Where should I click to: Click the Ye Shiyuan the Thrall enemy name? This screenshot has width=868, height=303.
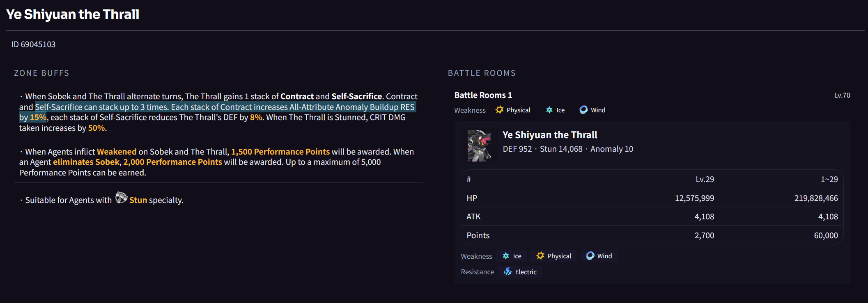(550, 135)
